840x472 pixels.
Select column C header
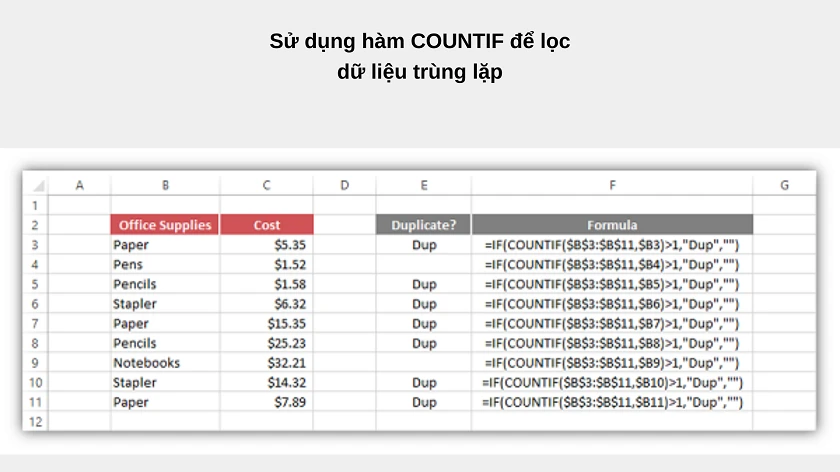tap(266, 185)
